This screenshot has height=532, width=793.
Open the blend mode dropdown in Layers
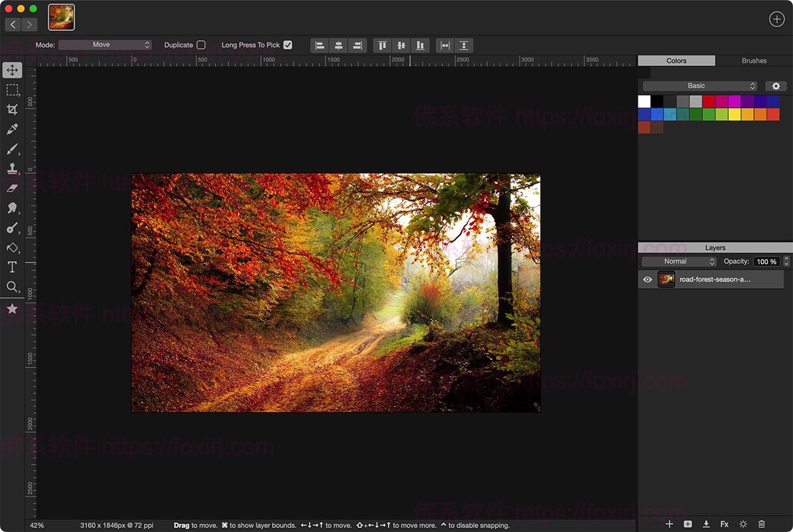click(x=678, y=261)
